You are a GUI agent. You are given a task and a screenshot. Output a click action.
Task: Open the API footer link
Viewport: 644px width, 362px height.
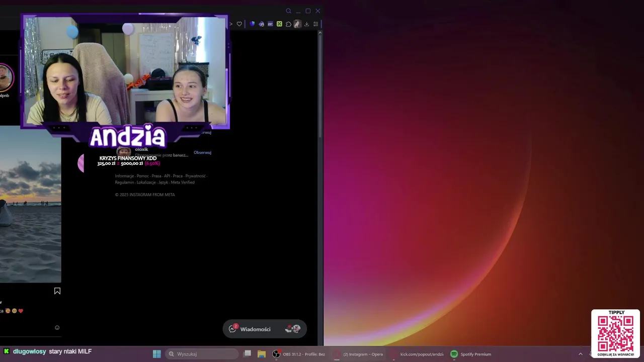pyautogui.click(x=167, y=176)
